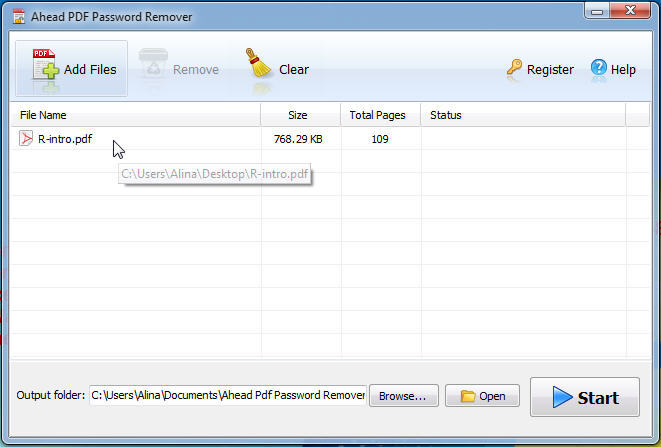This screenshot has width=661, height=447.
Task: Click the Clear broom icon
Action: point(258,63)
